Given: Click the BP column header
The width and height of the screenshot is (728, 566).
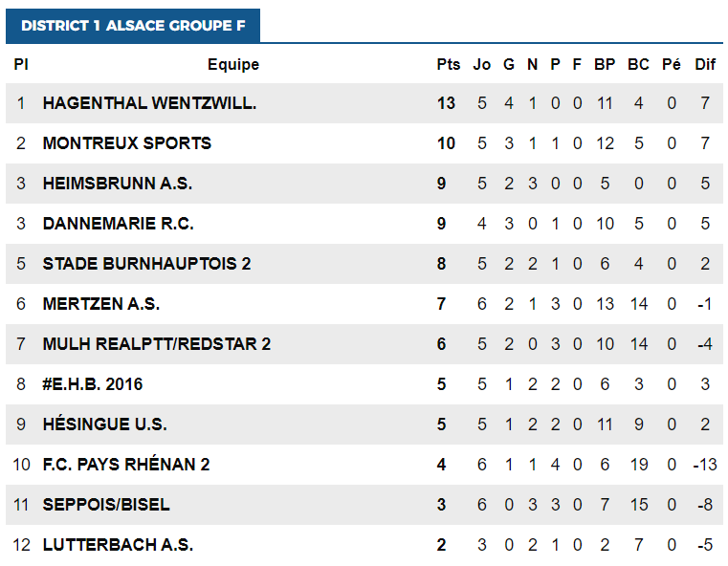Looking at the screenshot, I should 605,65.
